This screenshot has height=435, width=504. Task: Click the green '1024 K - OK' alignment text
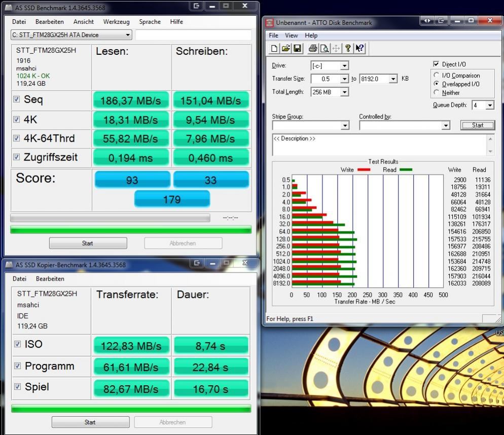(x=33, y=76)
